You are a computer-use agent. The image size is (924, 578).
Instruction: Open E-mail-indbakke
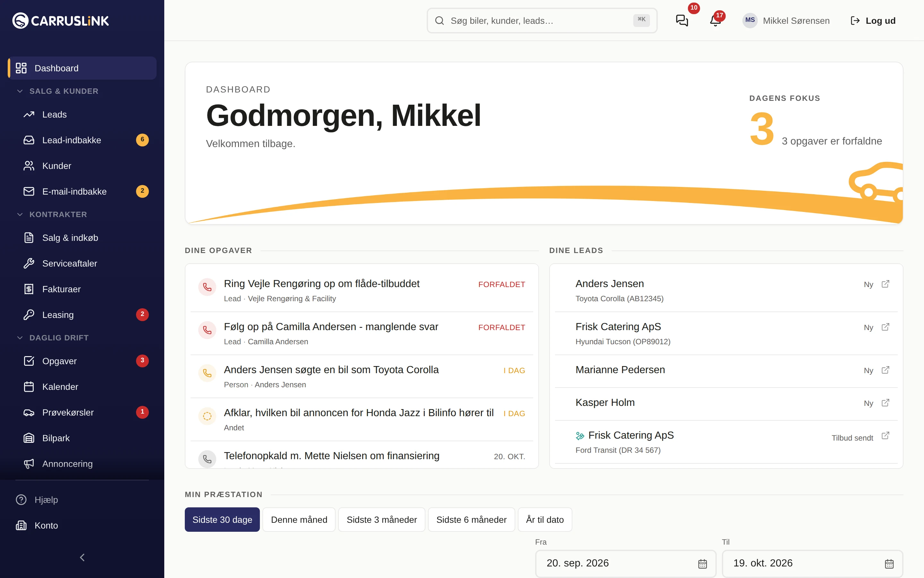pos(86,191)
